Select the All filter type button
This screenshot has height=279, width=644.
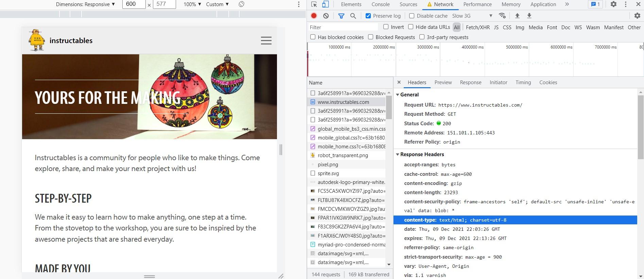coord(457,27)
